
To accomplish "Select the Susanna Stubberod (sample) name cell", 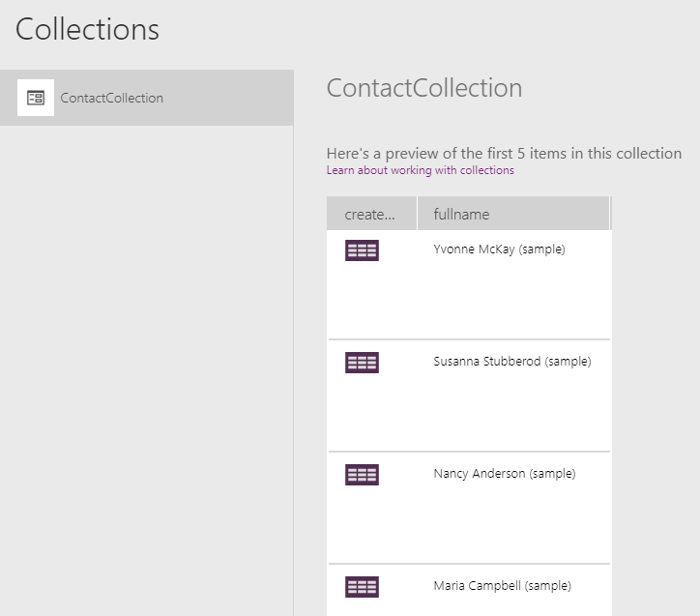I will (511, 362).
